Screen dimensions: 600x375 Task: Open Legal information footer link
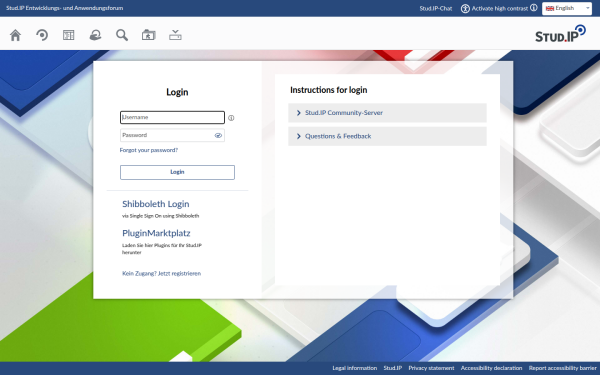pyautogui.click(x=355, y=368)
